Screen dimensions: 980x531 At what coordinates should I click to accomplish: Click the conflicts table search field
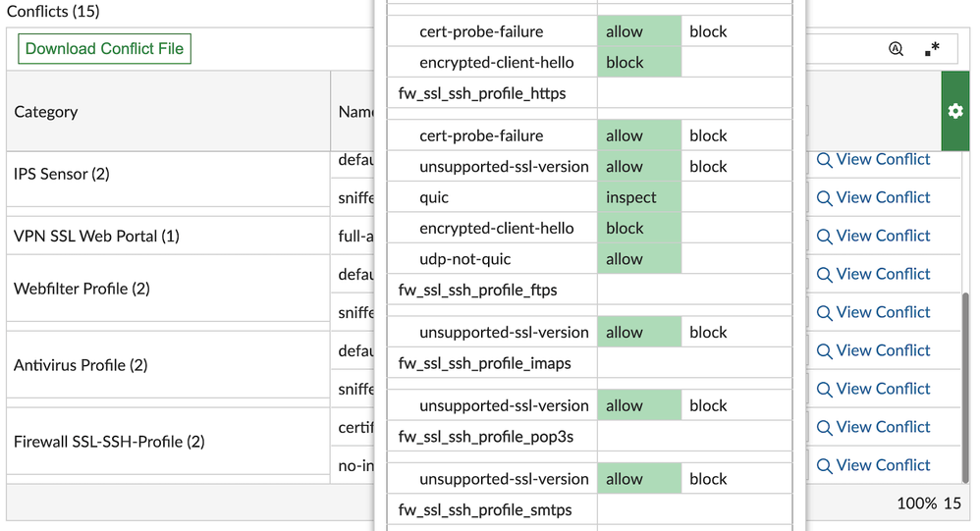(843, 49)
